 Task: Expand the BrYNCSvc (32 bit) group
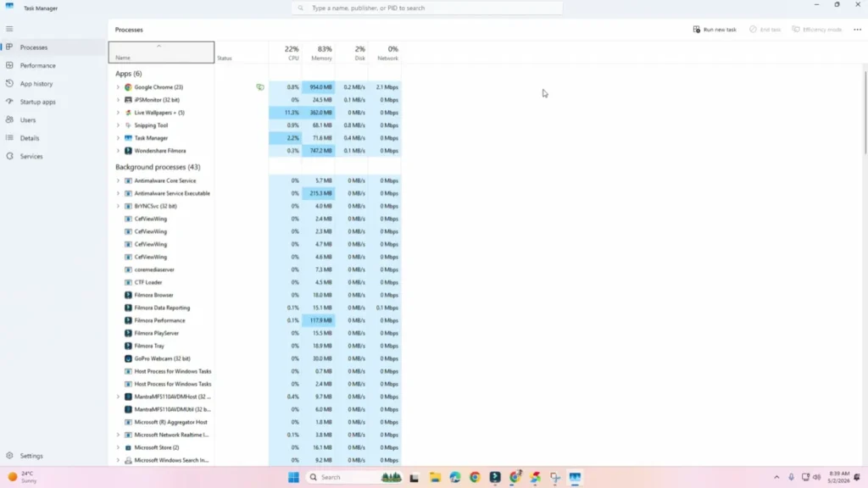118,206
